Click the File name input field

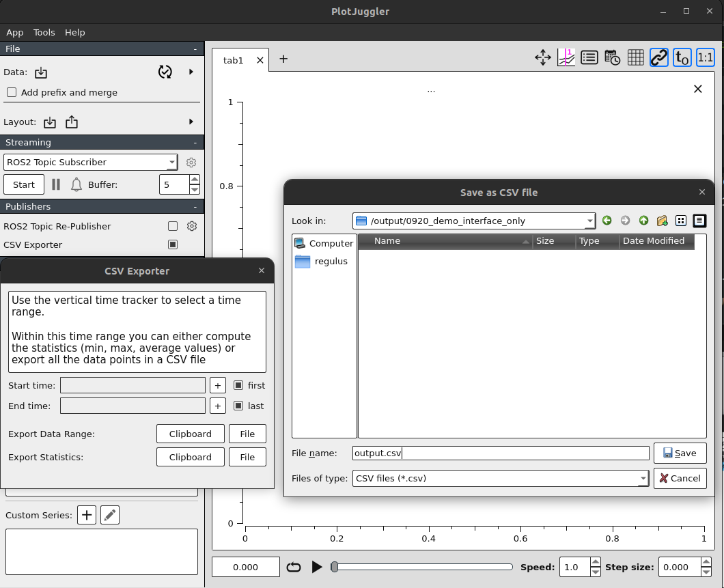(501, 453)
